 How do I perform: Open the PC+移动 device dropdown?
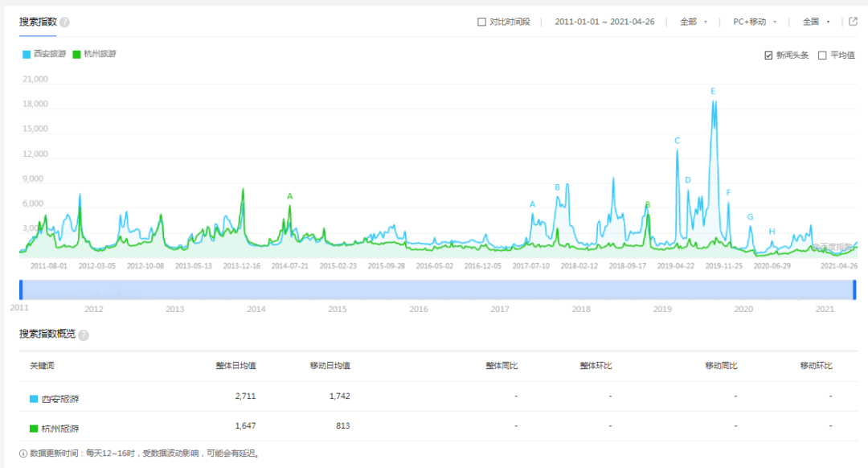(755, 23)
